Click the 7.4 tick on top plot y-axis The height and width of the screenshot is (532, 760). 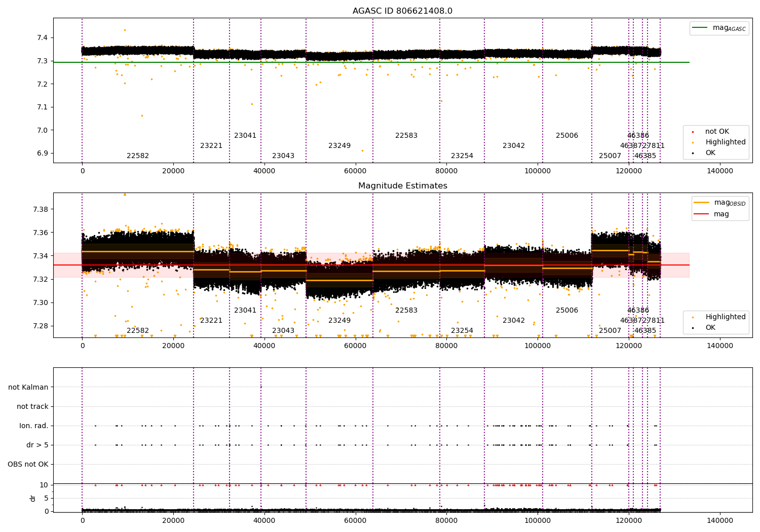(x=43, y=38)
